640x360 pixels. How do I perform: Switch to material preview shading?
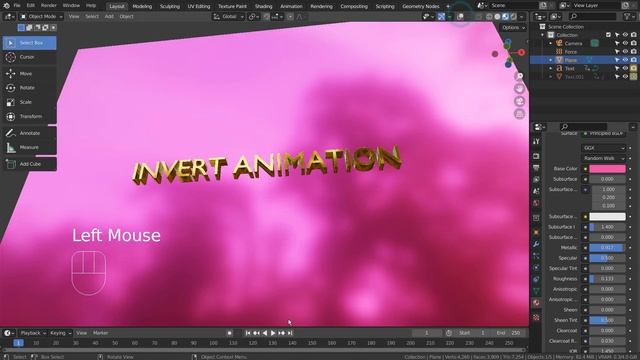(505, 17)
